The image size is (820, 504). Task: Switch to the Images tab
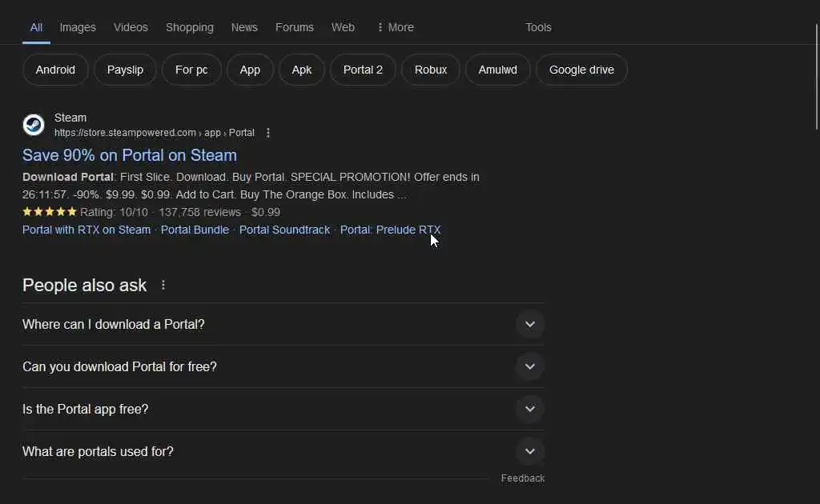[x=78, y=27]
